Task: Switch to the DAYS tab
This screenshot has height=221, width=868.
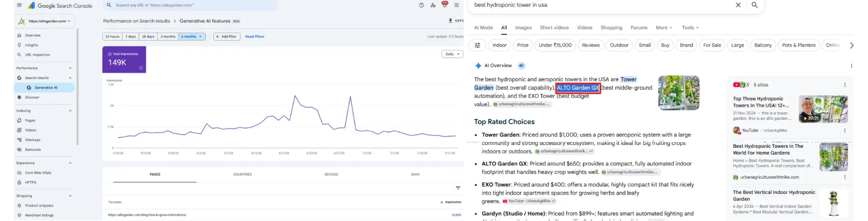Action: point(415,174)
